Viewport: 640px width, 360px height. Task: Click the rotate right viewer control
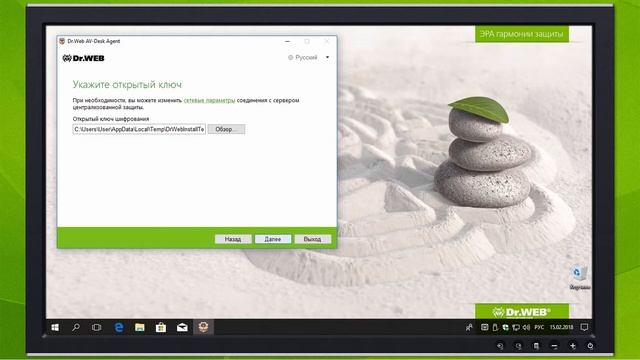click(518, 346)
